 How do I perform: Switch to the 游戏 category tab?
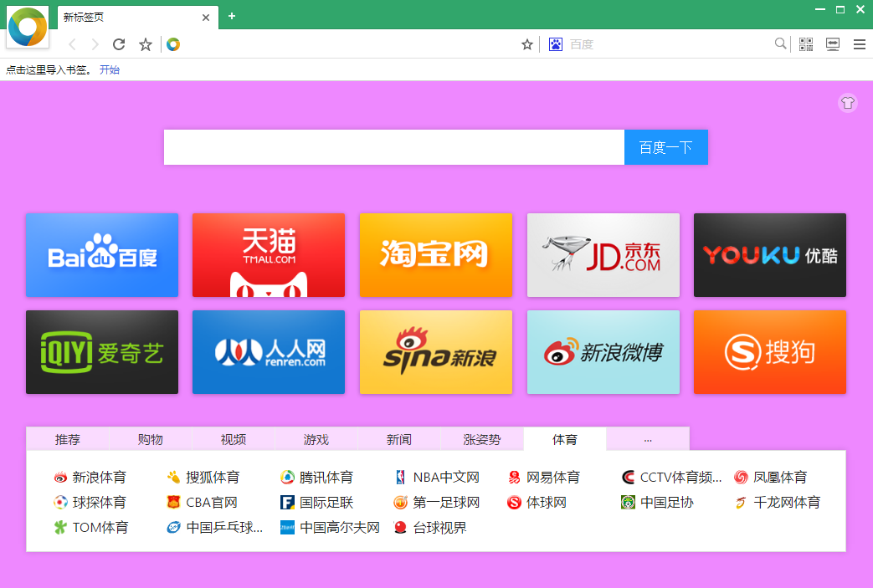tap(316, 439)
